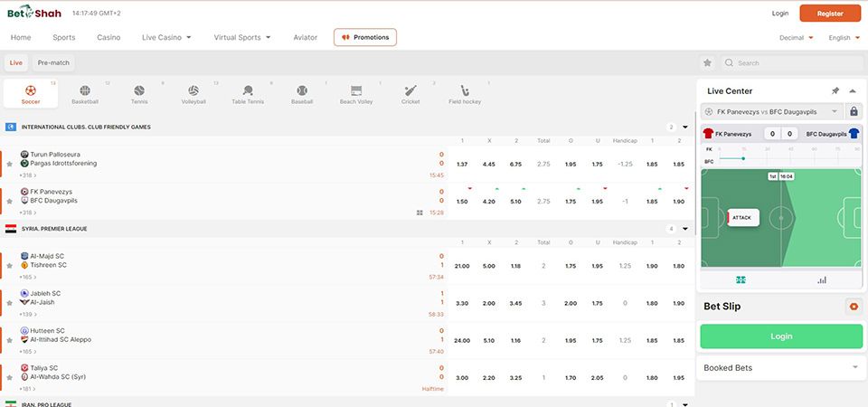Collapse Iran Pro League section
Screen dimensions: 868x407
coord(684,405)
